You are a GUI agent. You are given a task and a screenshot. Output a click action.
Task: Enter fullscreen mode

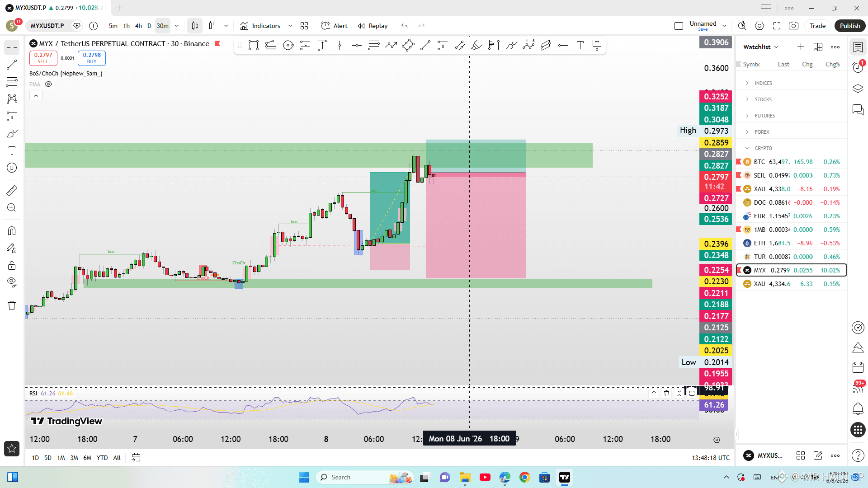pyautogui.click(x=777, y=26)
